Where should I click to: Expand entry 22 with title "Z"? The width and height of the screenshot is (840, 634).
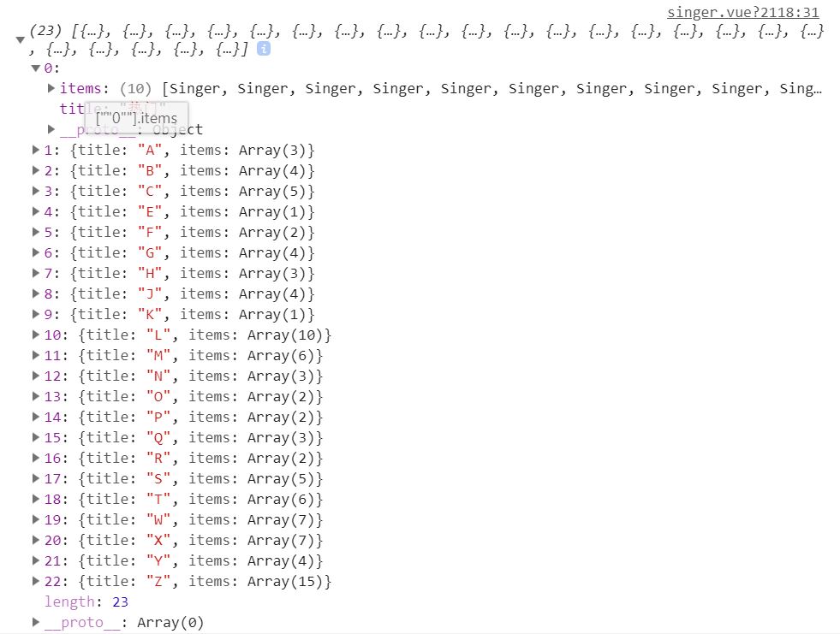36,581
